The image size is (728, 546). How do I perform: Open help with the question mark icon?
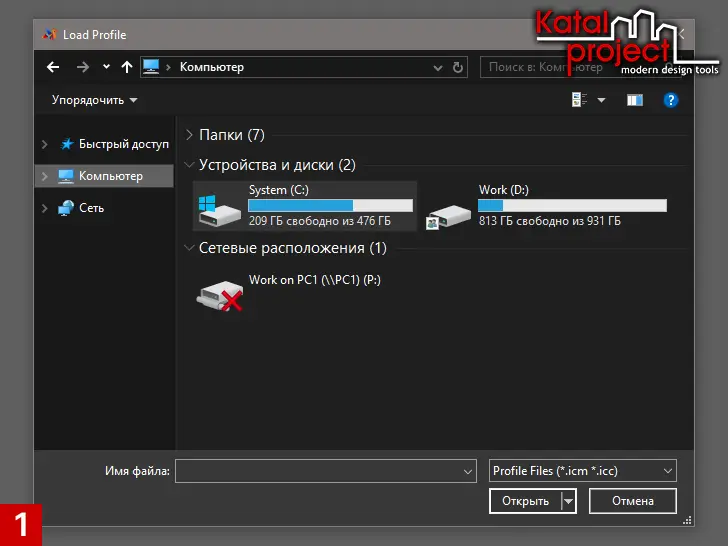point(670,100)
